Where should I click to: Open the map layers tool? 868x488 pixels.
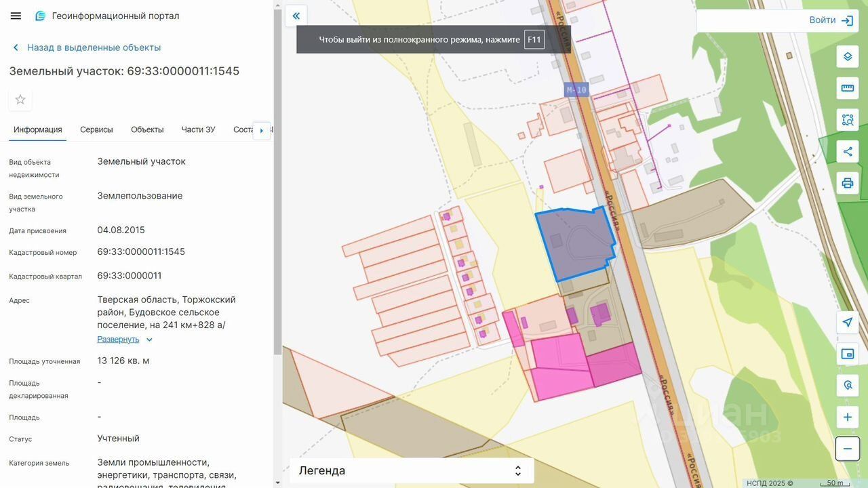click(x=848, y=56)
